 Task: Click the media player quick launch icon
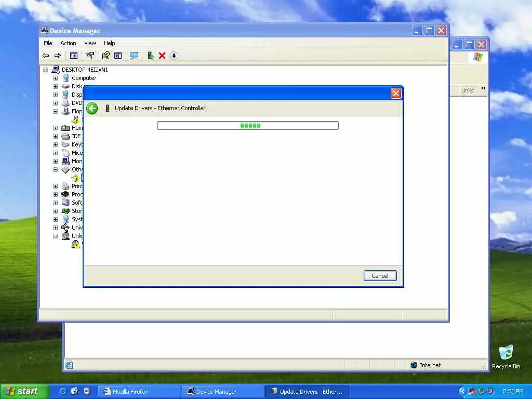(x=87, y=391)
